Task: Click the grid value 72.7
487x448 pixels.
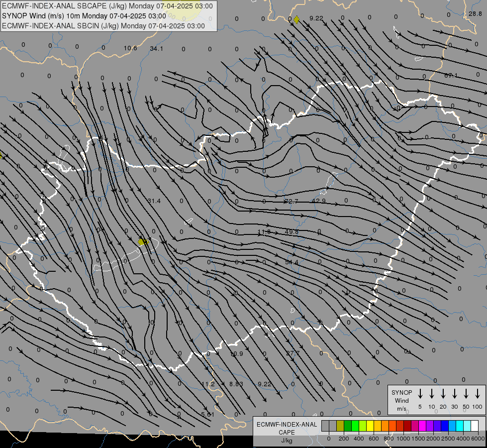Action: 292,202
